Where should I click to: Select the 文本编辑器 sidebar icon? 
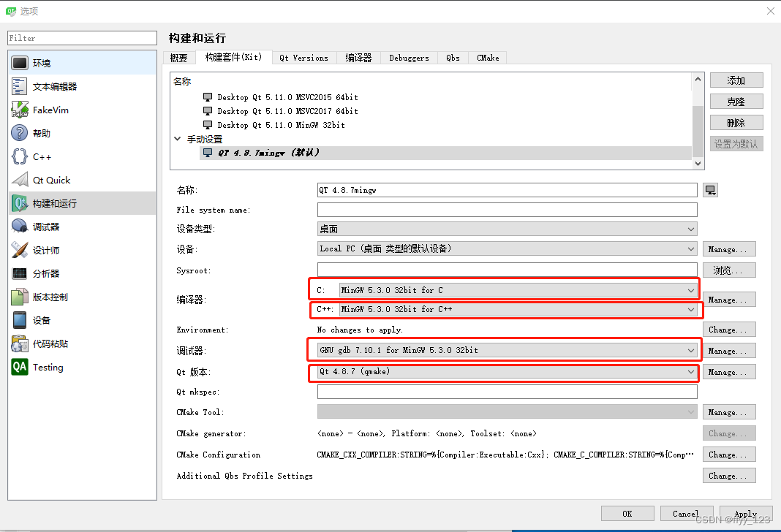click(x=53, y=85)
